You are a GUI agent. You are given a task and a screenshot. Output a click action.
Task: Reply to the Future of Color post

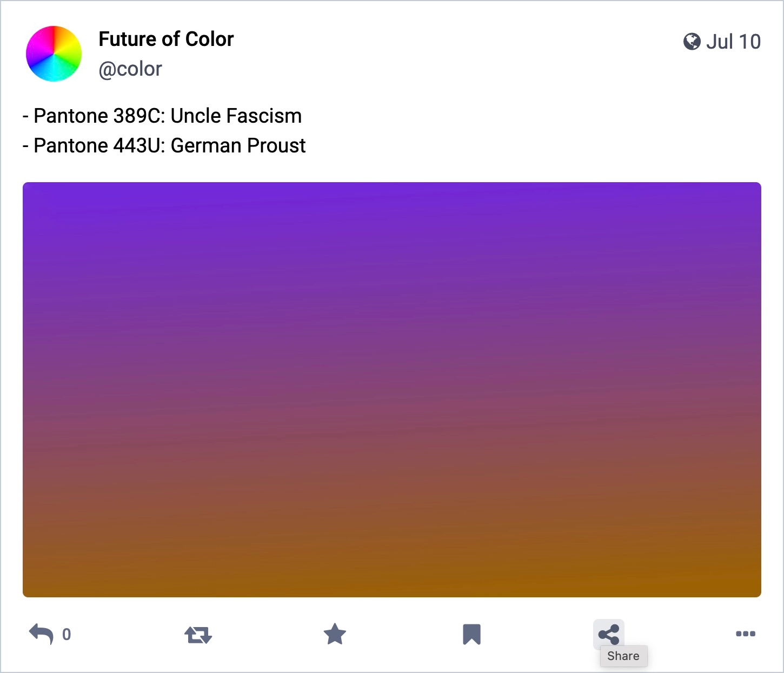coord(41,634)
